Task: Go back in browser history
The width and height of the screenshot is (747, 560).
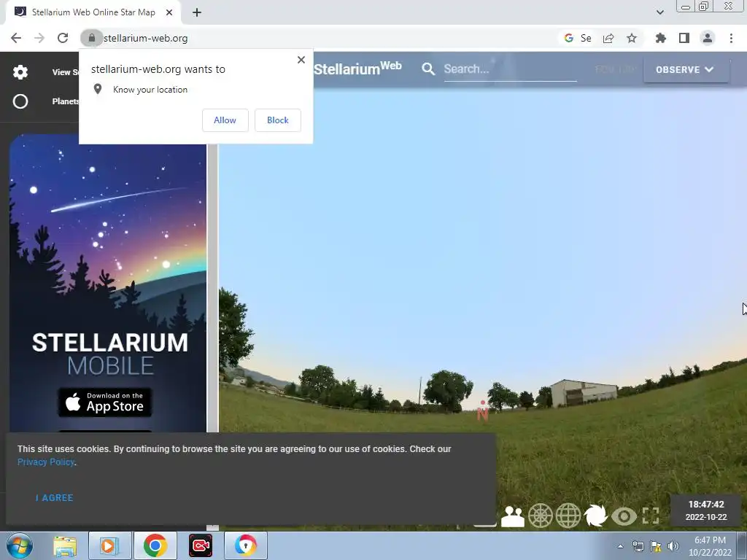Action: pos(16,38)
